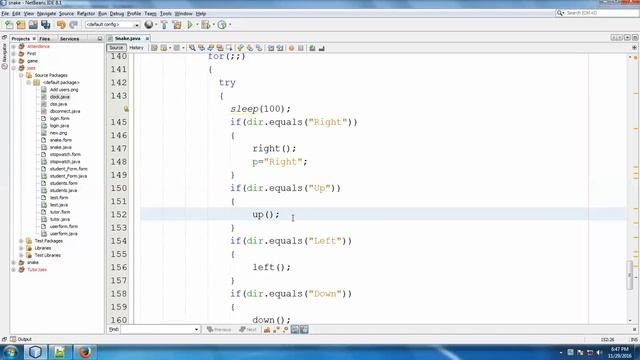Click the Previous button in Find bar
Screen dimensions: 640x360
point(219,329)
